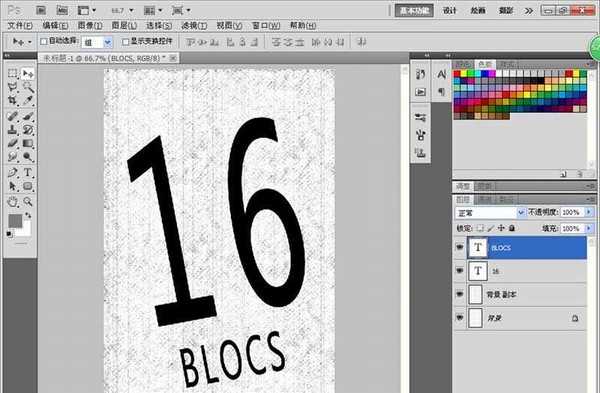Select the Horizontal Type tool
Image resolution: width=600 pixels, height=393 pixels.
pyautogui.click(x=28, y=172)
